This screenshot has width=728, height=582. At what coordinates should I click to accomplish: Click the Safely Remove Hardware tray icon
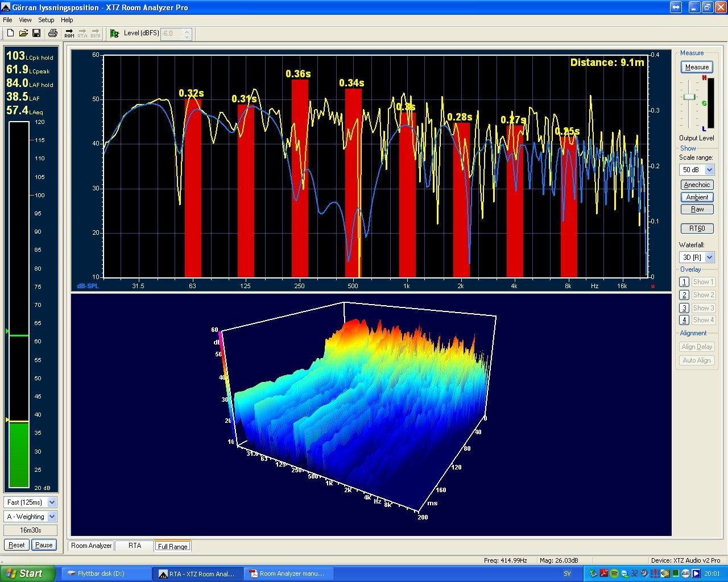click(x=593, y=573)
